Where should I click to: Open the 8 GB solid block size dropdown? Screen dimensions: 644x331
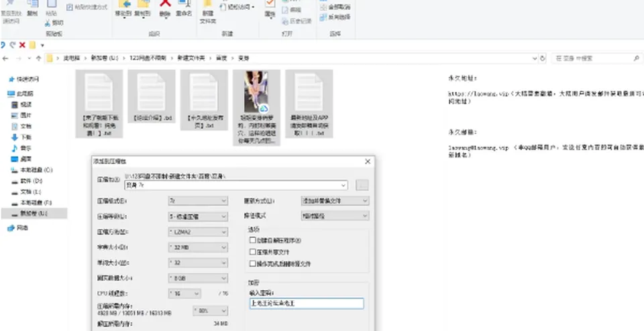[198, 279]
